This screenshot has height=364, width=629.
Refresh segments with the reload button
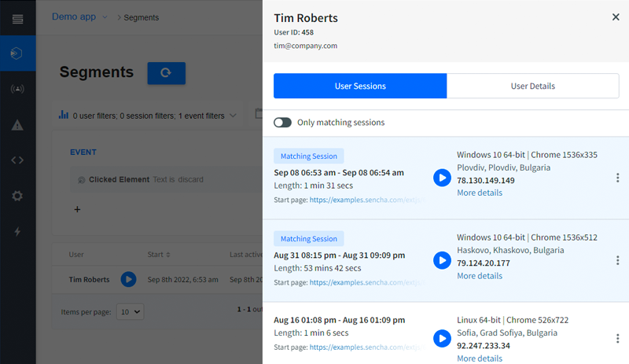pos(166,73)
